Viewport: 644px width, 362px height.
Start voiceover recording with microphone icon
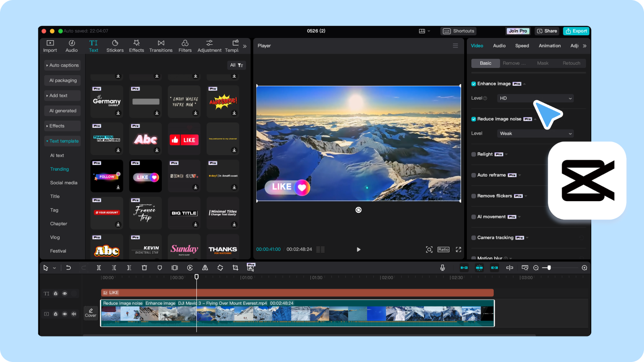pyautogui.click(x=442, y=268)
